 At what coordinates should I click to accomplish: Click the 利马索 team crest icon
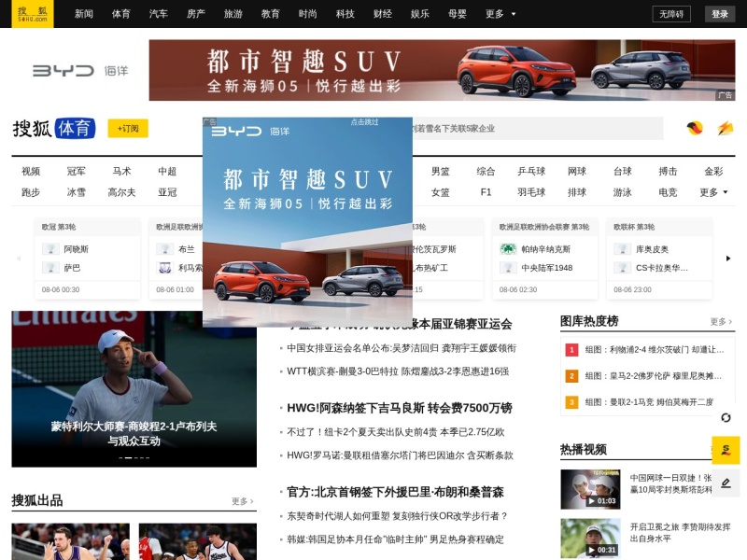pos(165,268)
